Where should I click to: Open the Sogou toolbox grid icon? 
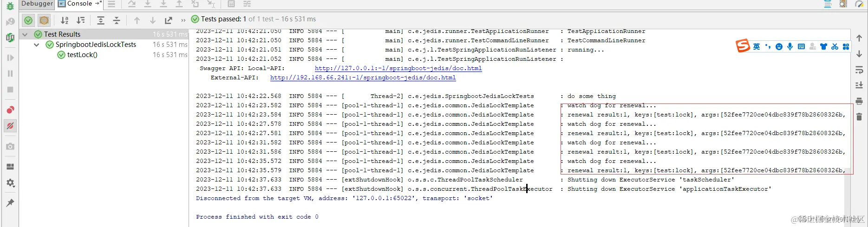tap(846, 46)
